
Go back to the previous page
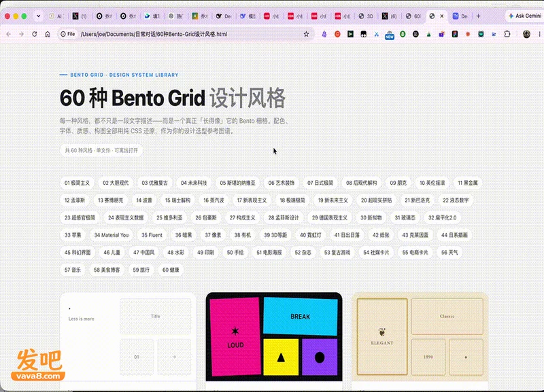point(9,34)
